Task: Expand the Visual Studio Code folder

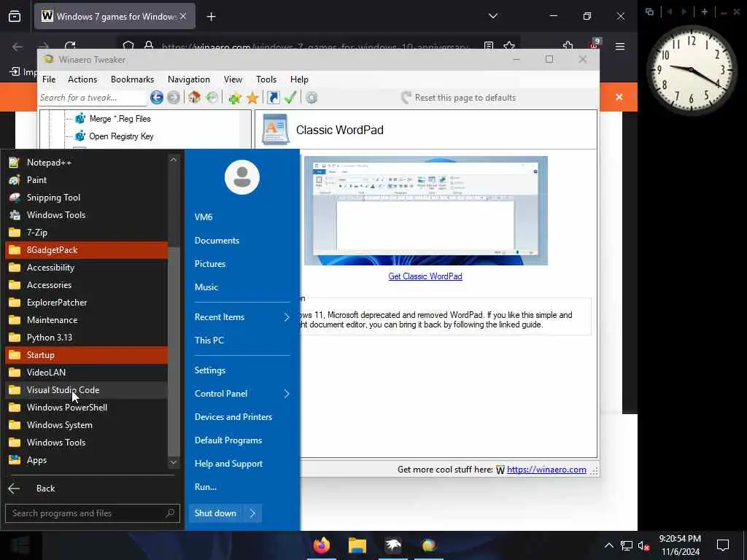Action: pyautogui.click(x=86, y=390)
